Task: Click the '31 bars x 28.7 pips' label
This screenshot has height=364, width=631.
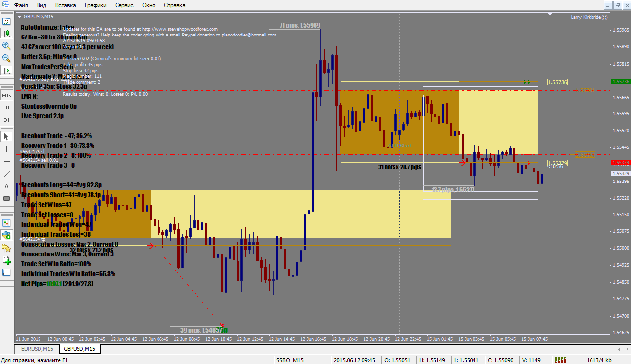Action: pyautogui.click(x=399, y=167)
